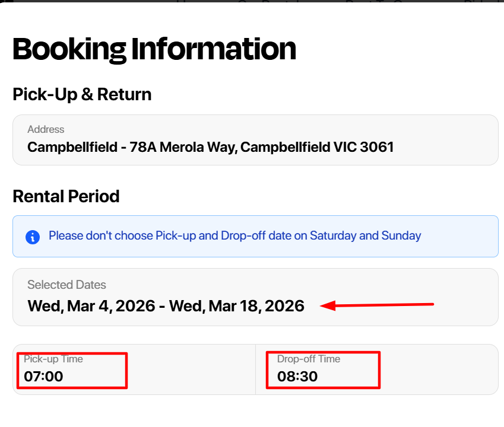The width and height of the screenshot is (504, 427).
Task: Click the blue info icon in notice
Action: click(33, 237)
